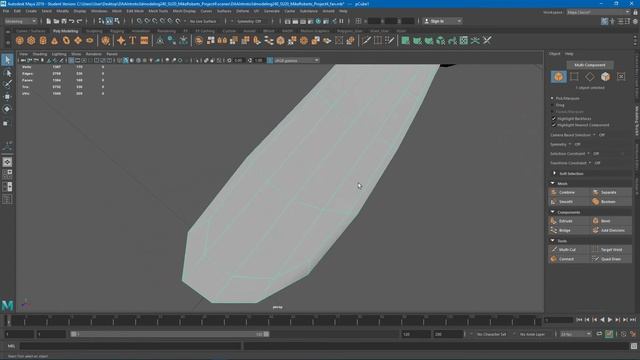
Task: Open the Workspace dropdown
Action: pos(598,12)
